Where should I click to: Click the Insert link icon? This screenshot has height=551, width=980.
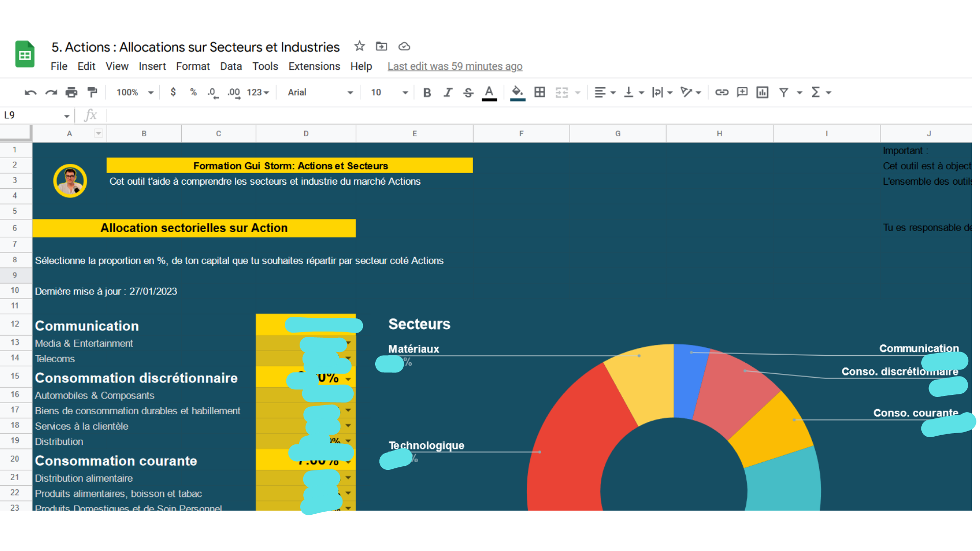pyautogui.click(x=721, y=92)
